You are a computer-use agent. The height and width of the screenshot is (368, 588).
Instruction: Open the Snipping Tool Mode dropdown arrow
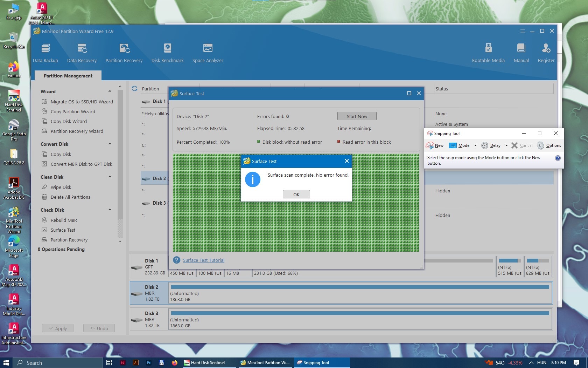(x=475, y=145)
